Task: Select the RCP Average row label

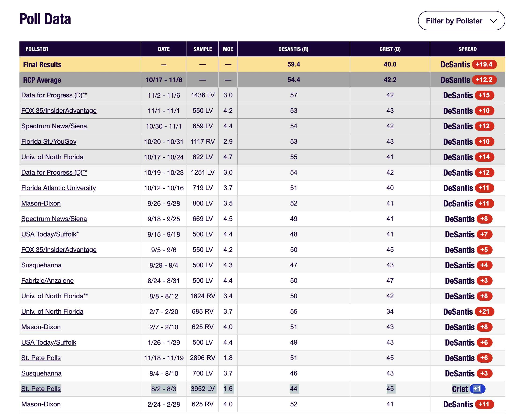Action: coord(42,80)
